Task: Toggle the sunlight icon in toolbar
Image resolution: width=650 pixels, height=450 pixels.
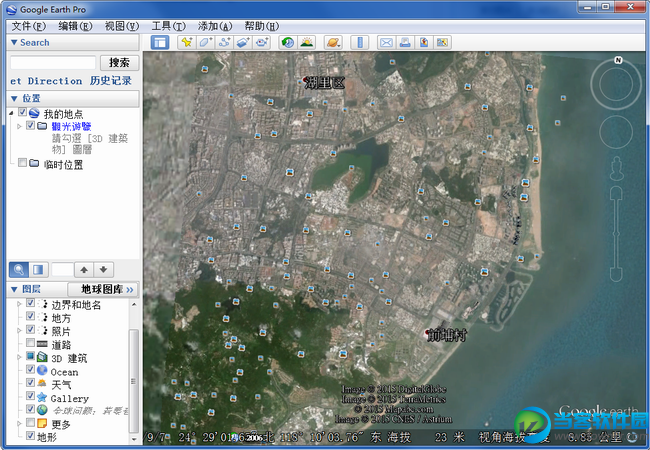Action: click(307, 42)
